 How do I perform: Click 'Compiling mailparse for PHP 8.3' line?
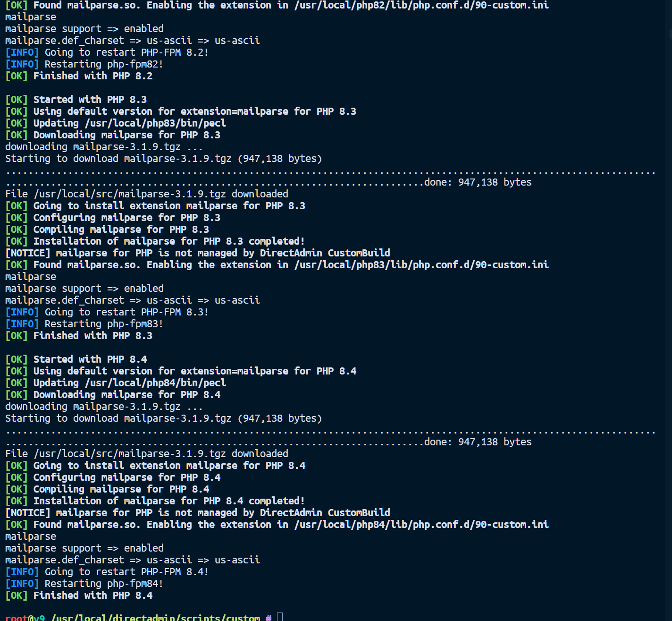coord(121,230)
